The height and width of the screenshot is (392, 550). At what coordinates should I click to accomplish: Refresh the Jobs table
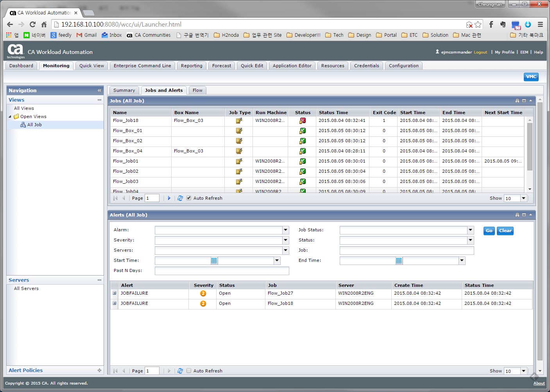click(180, 198)
